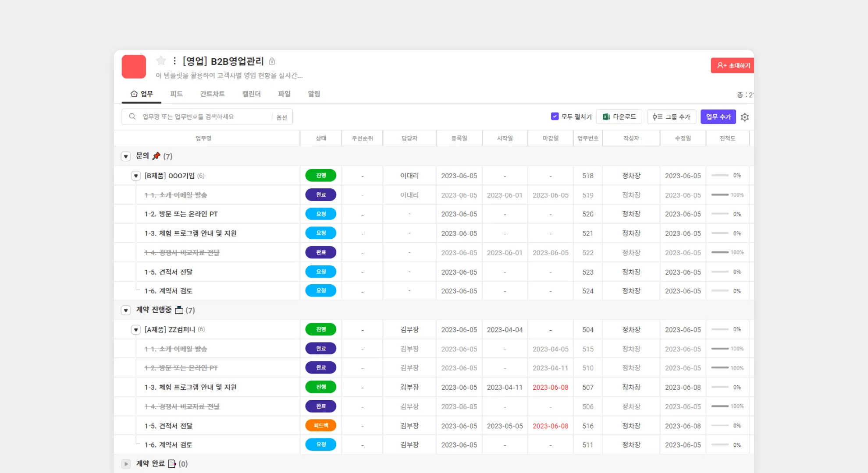This screenshot has width=868, height=473.
Task: Click the Excel 다운로드 button
Action: pyautogui.click(x=619, y=117)
